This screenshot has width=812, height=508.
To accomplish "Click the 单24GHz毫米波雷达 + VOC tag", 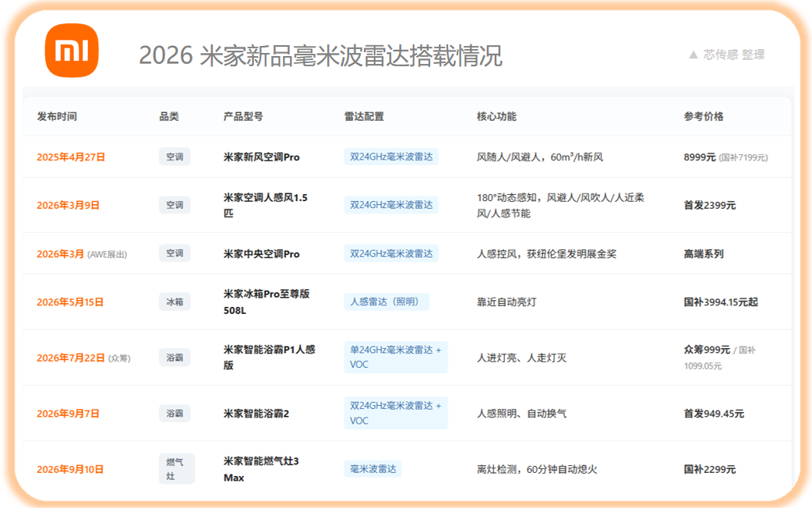I will click(396, 358).
